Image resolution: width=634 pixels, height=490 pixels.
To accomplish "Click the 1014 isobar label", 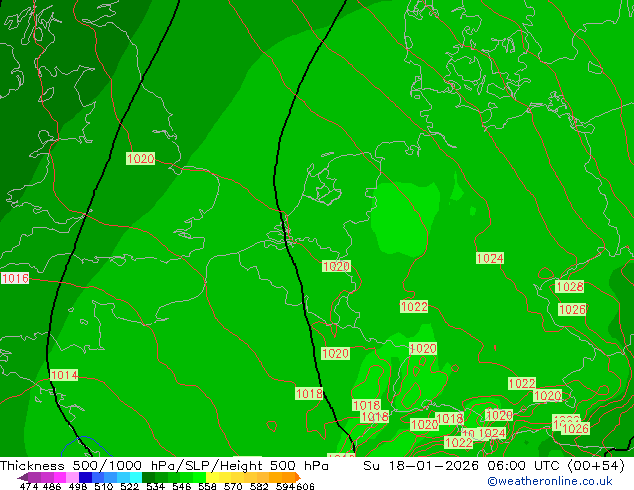I will coord(64,375).
